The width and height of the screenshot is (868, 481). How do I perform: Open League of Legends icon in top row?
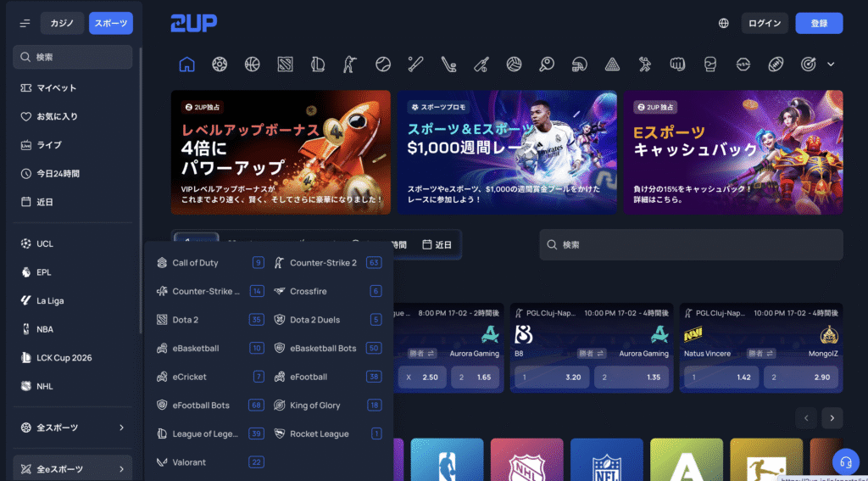317,64
